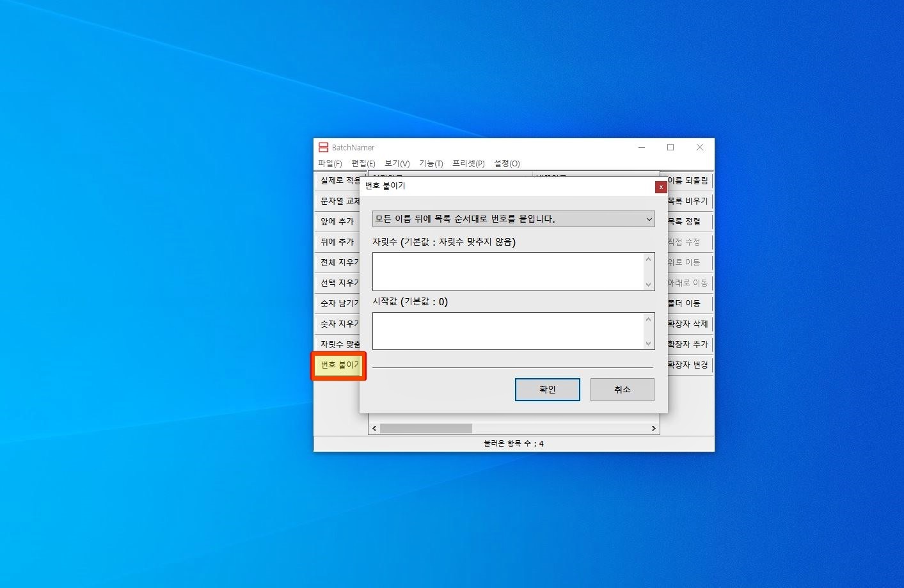Screen dimensions: 904x588
Task: Click the list's horizontal scrollbar left arrow
Action: 374,429
